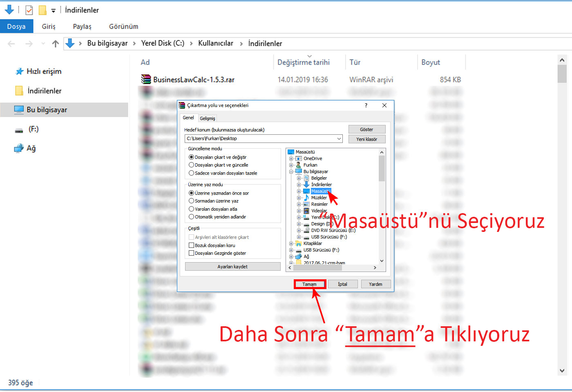572x392 pixels.
Task: Open the BusinessLawCalc-1.5.3.rar archive icon
Action: (x=146, y=79)
